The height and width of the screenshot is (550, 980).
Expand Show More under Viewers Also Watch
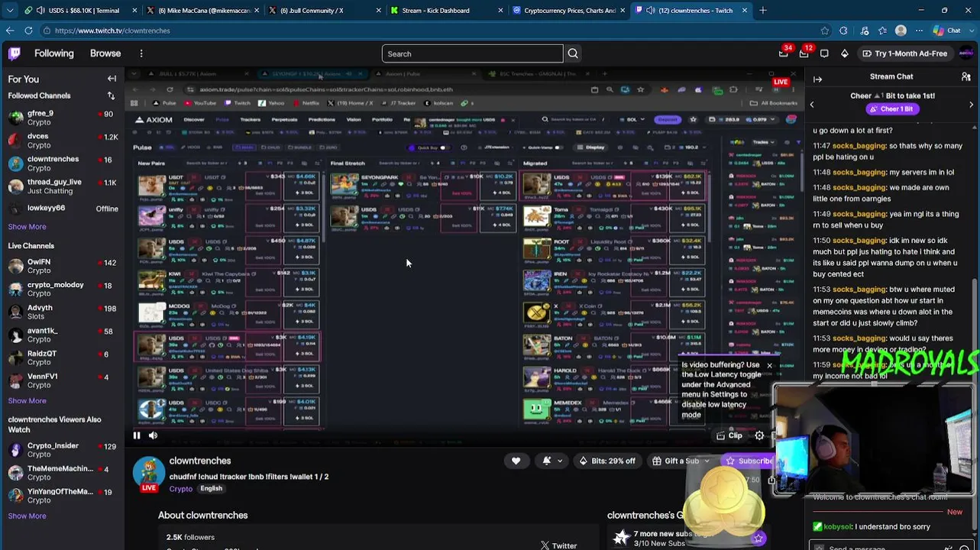click(x=27, y=516)
